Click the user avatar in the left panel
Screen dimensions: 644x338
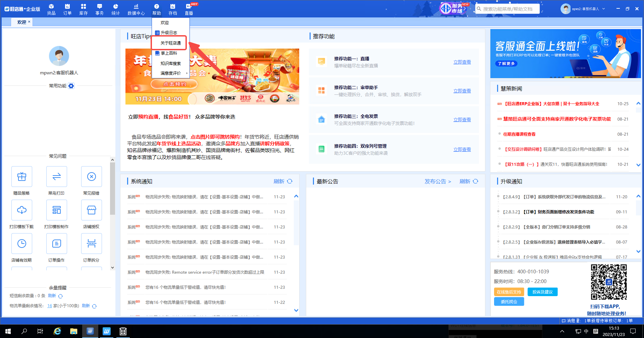[x=59, y=56]
